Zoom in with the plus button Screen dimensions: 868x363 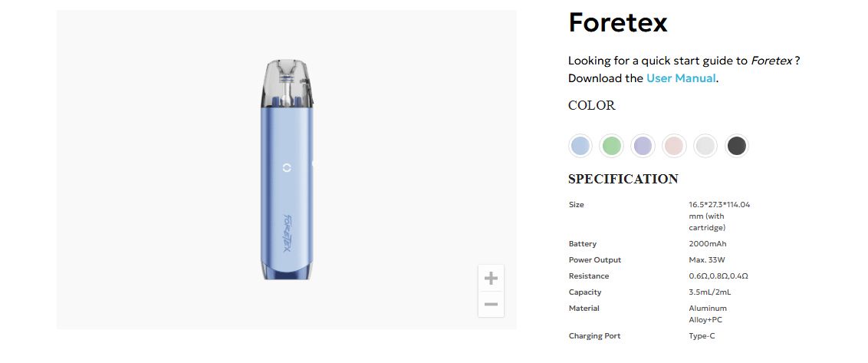point(492,279)
